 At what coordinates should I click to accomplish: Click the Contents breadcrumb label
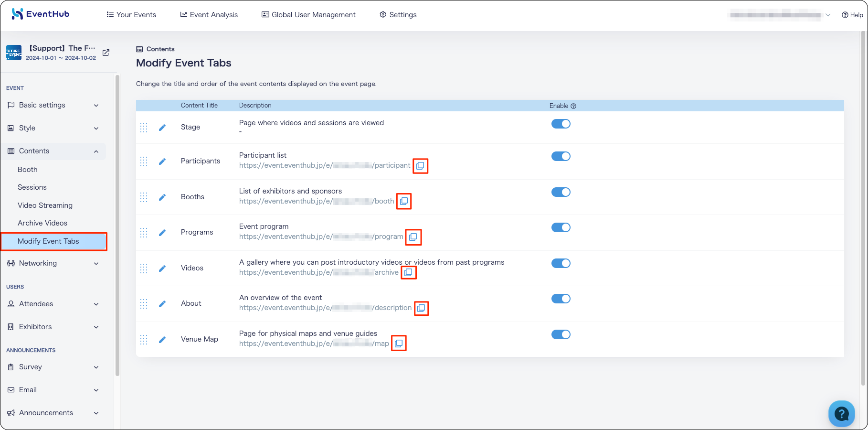[160, 49]
